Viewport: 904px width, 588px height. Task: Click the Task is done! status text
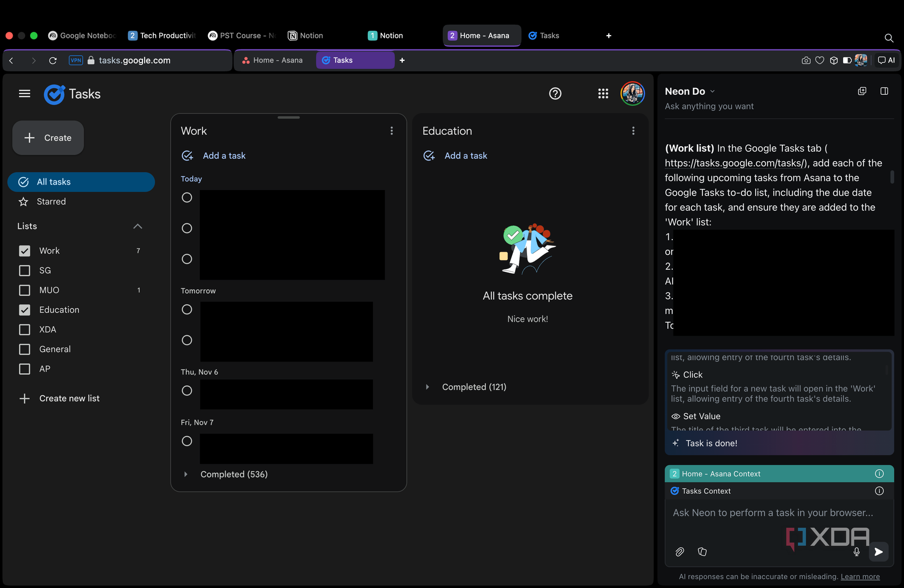(711, 443)
